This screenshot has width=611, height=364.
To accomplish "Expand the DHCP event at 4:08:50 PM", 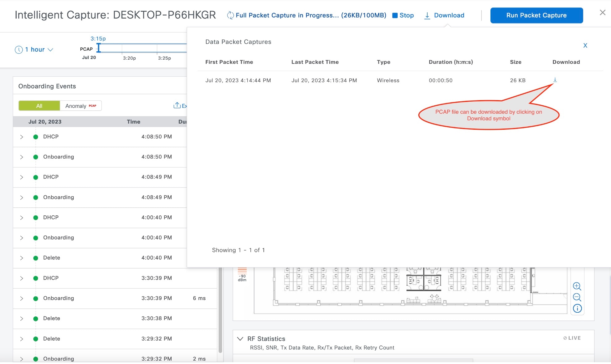I will [x=22, y=137].
